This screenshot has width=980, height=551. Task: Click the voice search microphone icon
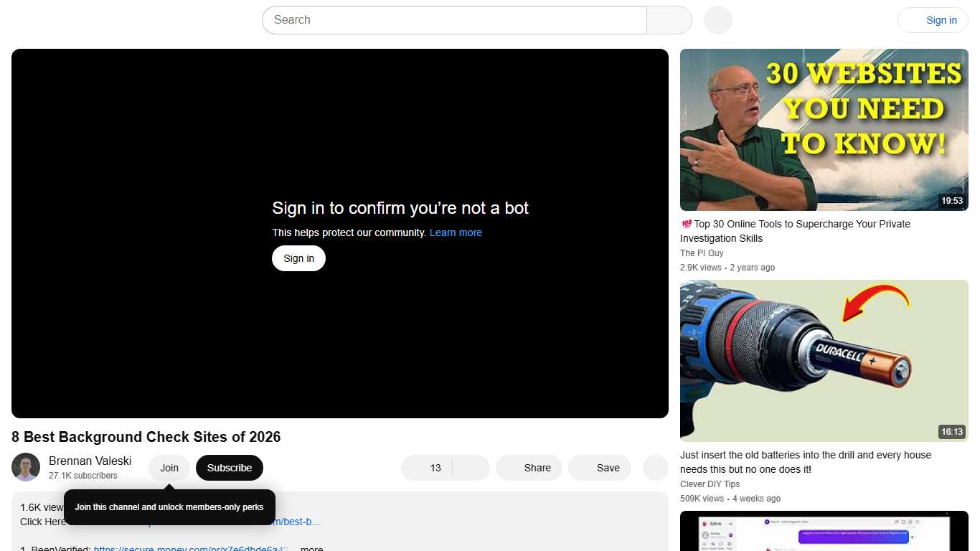[717, 20]
